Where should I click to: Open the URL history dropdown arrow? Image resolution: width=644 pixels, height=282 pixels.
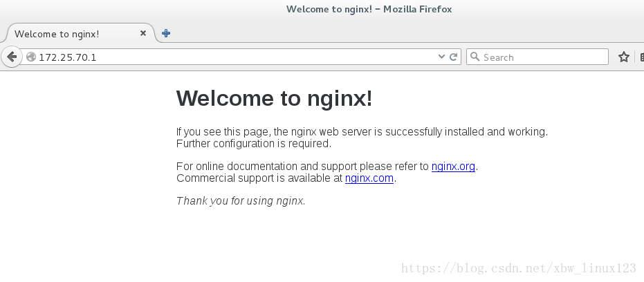click(441, 57)
